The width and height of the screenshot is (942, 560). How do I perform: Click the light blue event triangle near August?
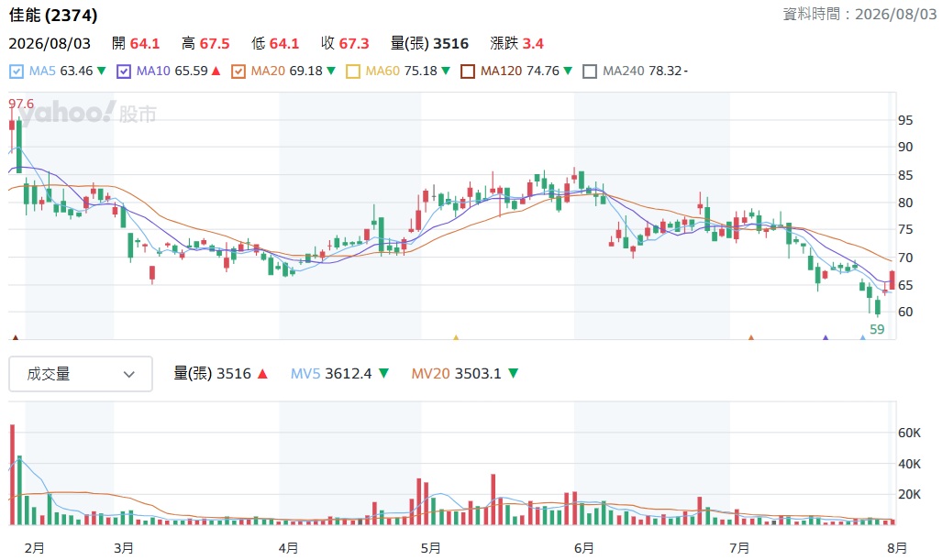tap(863, 338)
